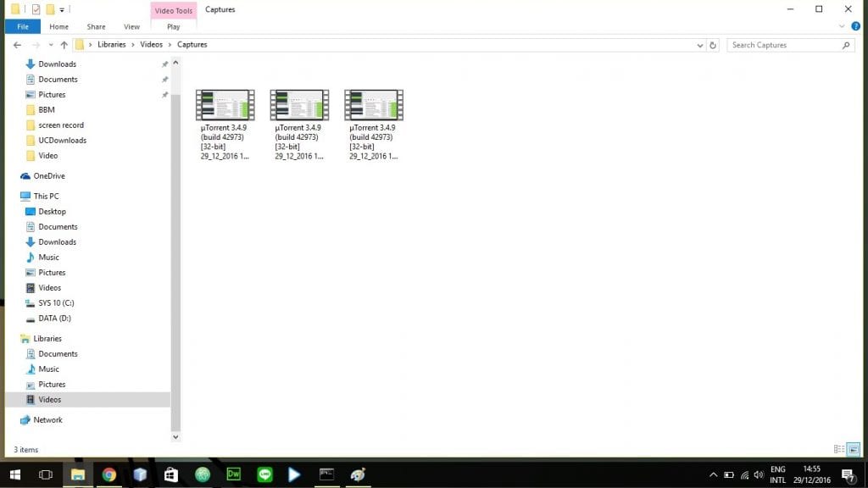The width and height of the screenshot is (868, 488).
Task: Show hidden system tray icons
Action: tap(713, 474)
